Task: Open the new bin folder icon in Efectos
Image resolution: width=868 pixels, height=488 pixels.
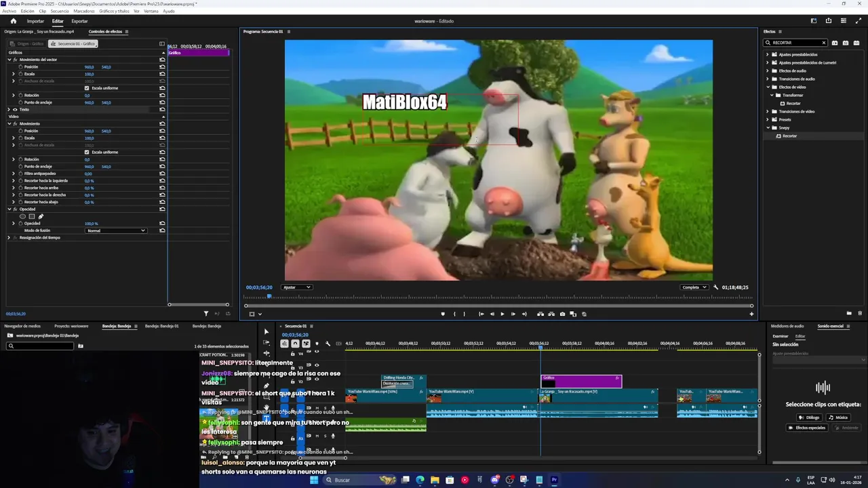Action: click(849, 313)
